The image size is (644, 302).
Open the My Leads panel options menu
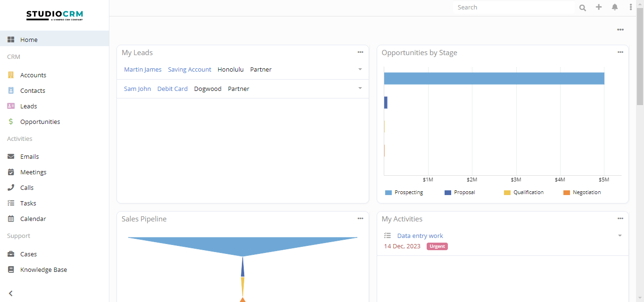(x=360, y=52)
